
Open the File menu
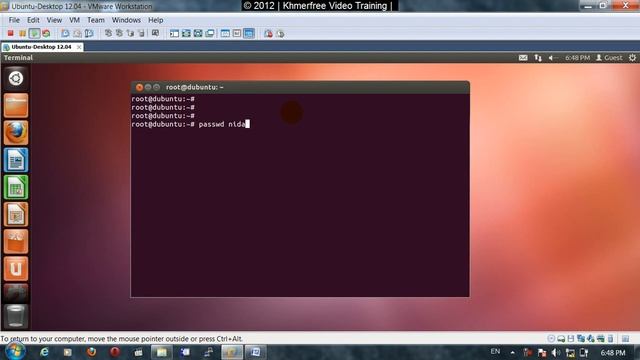(x=14, y=20)
